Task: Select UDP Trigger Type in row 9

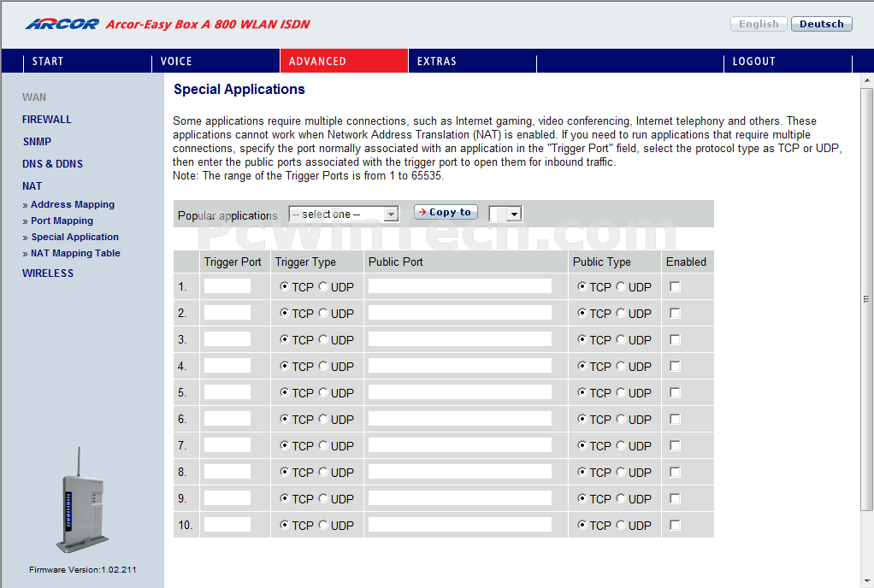Action: click(323, 498)
